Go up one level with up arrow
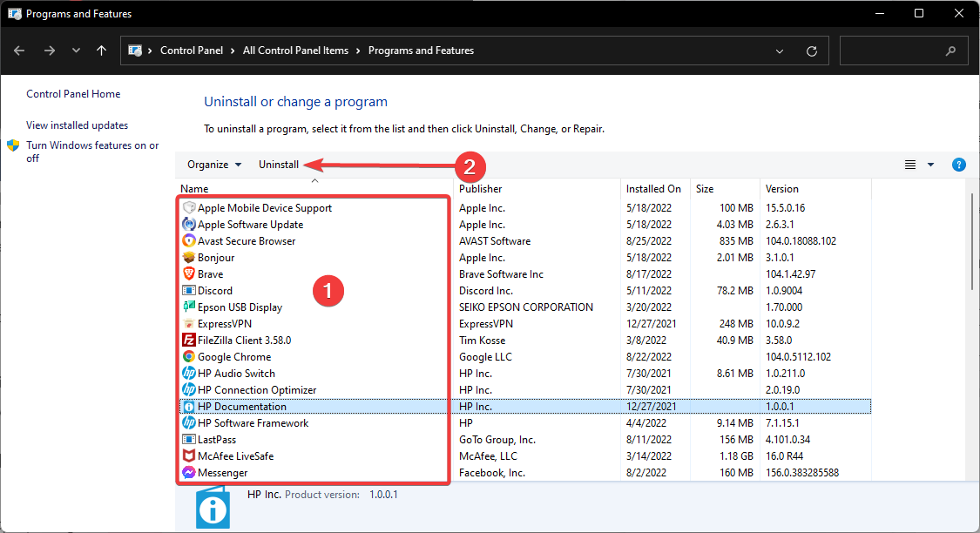 (101, 51)
